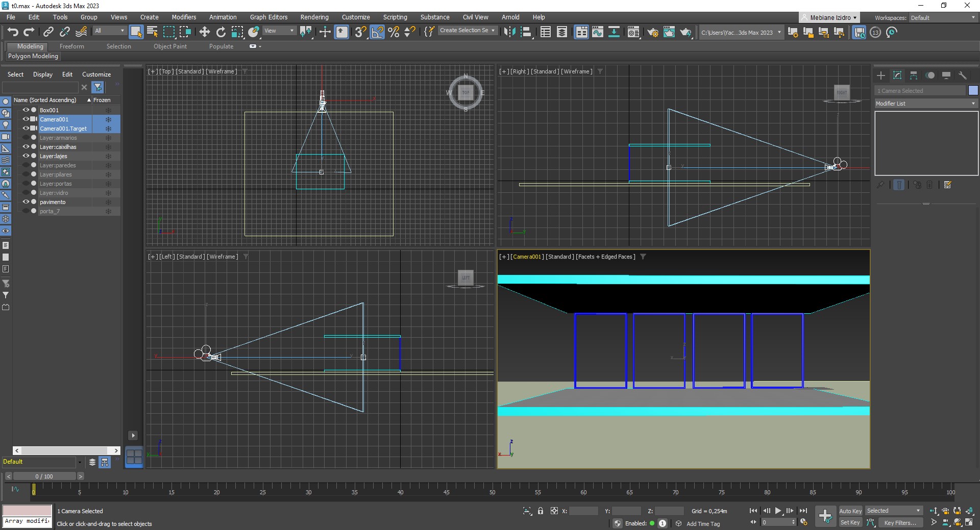Click the camera object color swatch

tap(973, 91)
